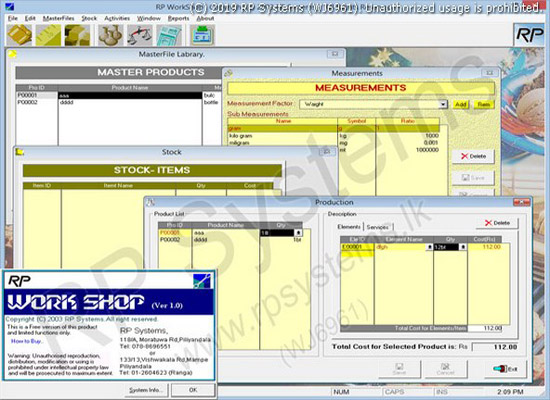Click the yellow envelope toolbar icon
This screenshot has width=550, height=400.
19,35
